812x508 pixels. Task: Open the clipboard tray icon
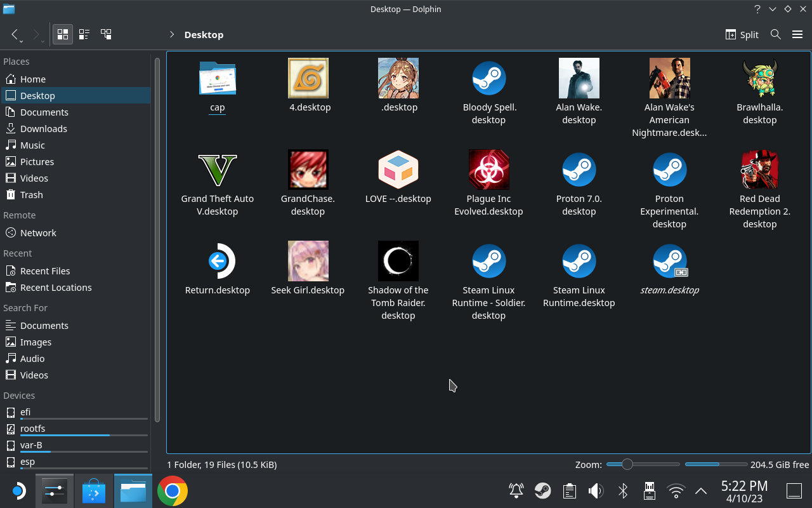coord(569,491)
